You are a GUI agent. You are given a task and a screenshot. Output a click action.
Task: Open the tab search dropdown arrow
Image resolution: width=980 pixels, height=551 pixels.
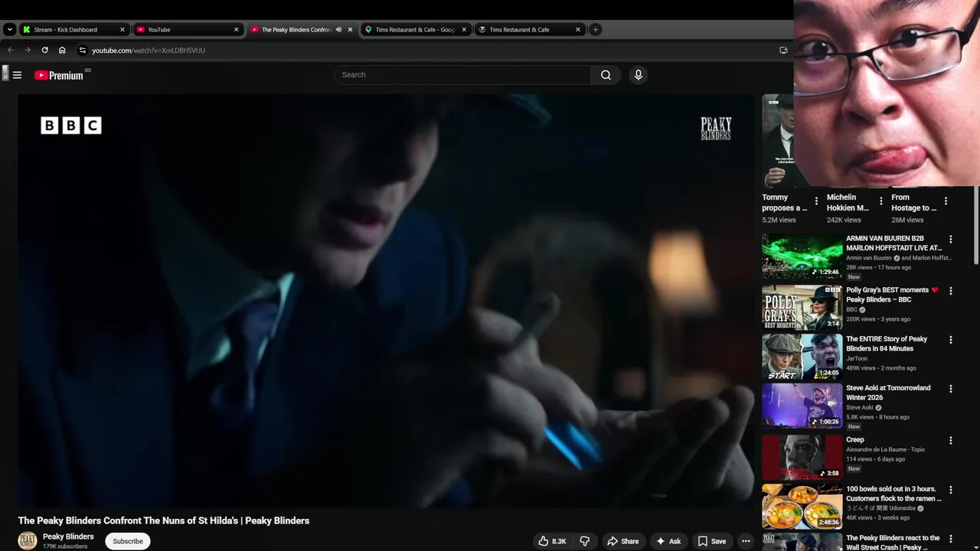tap(9, 30)
